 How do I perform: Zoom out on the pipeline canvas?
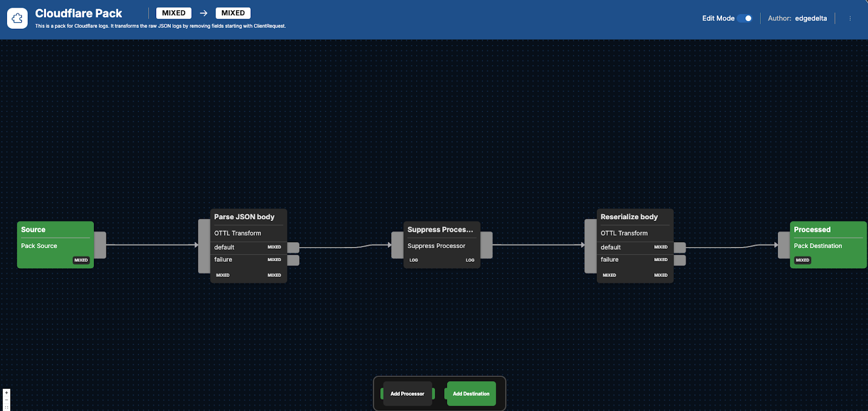[7, 400]
